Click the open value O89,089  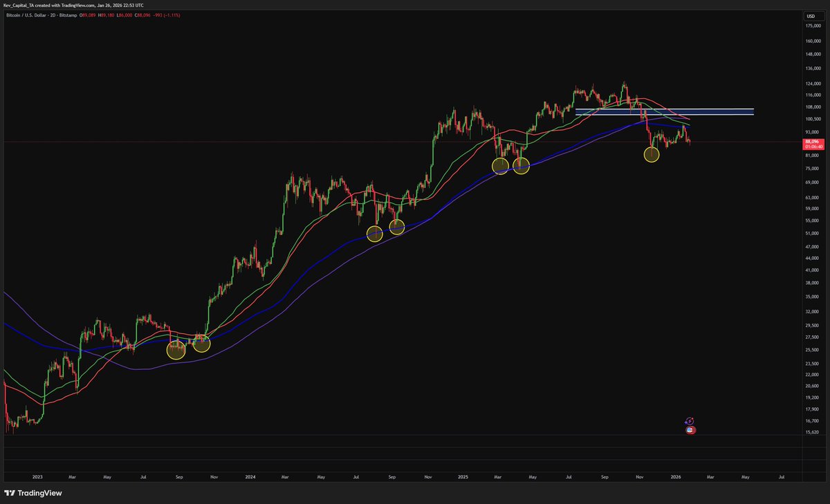coord(88,15)
